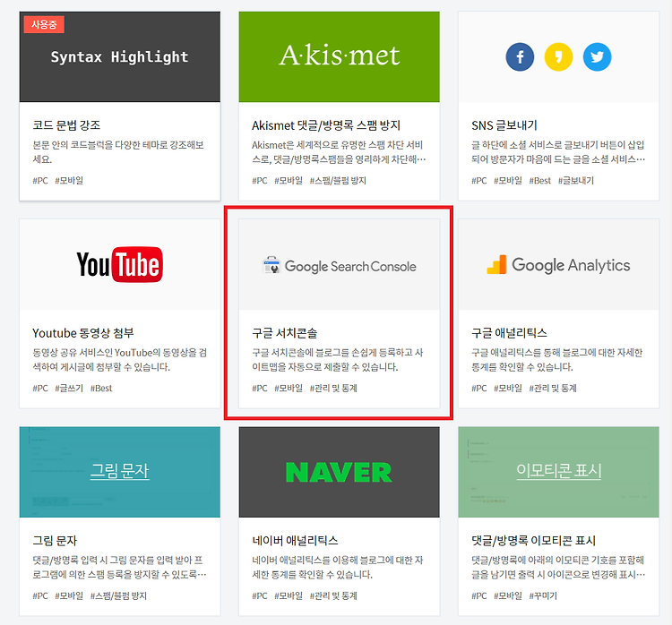
Task: Click #스팸/블펌 방지 tag in 그림 문자 card
Action: [x=118, y=595]
